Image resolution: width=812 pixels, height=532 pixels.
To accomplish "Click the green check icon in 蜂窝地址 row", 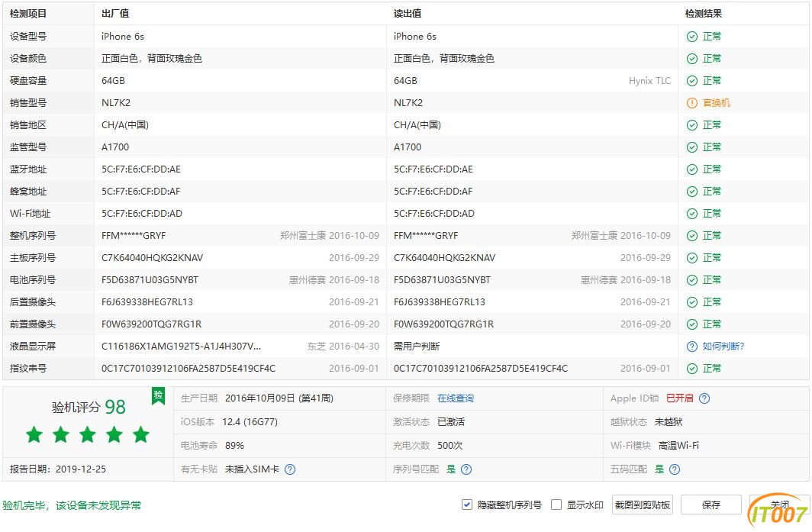I will [692, 192].
